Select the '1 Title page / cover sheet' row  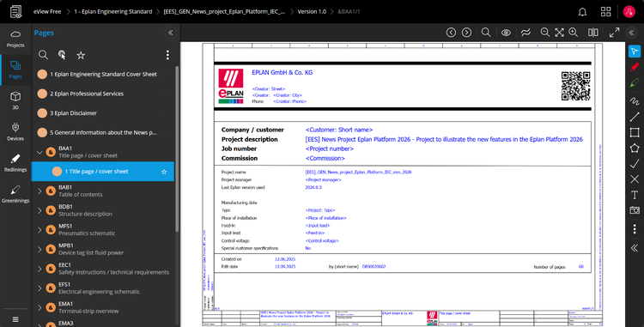[103, 172]
